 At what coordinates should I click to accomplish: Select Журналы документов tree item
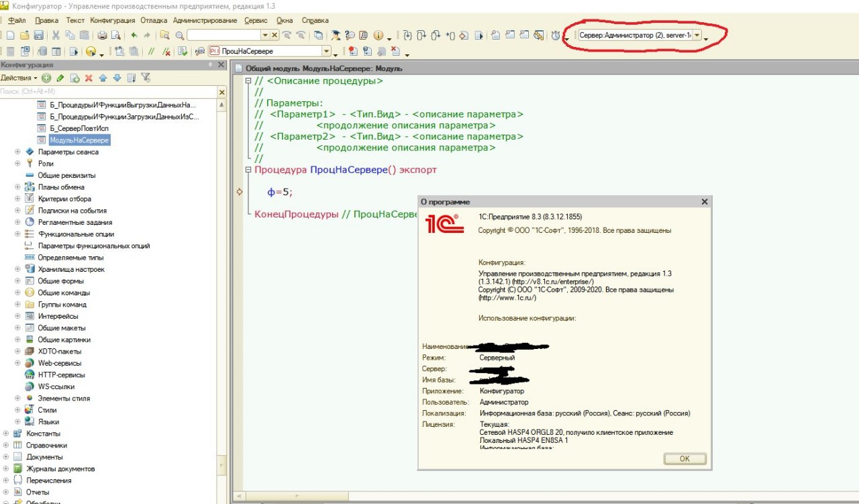[60, 468]
